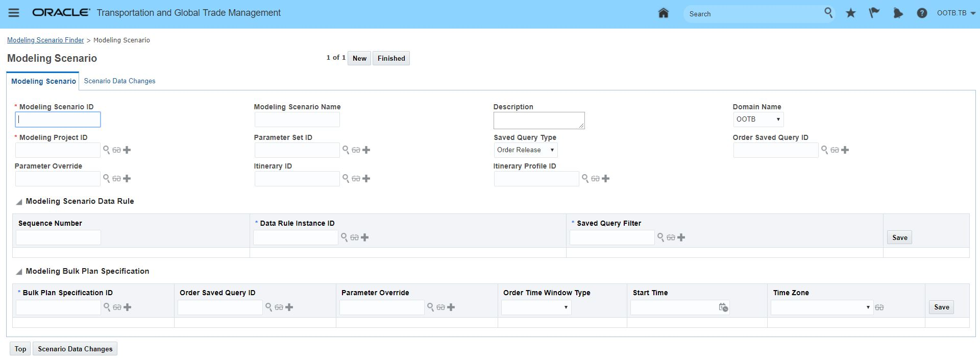Open the Saved Query Type dropdown
980x358 pixels.
point(525,150)
